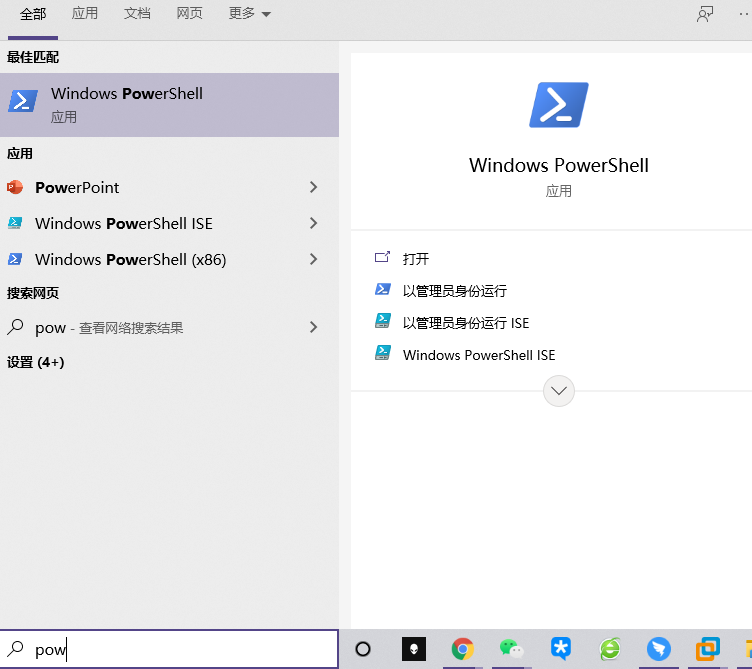Expand more actions with circular chevron
This screenshot has width=752, height=669.
(x=559, y=391)
